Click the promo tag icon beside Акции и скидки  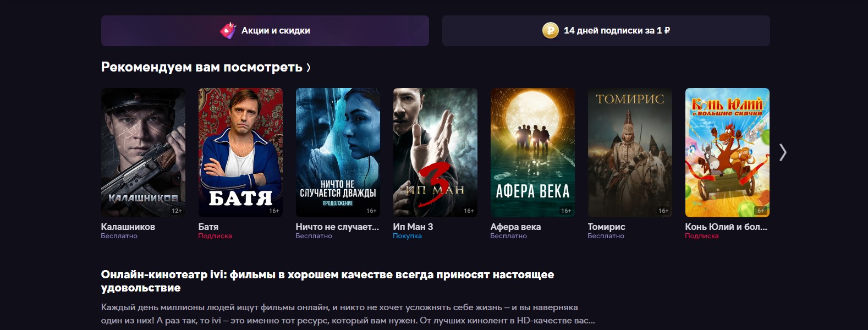[x=228, y=31]
